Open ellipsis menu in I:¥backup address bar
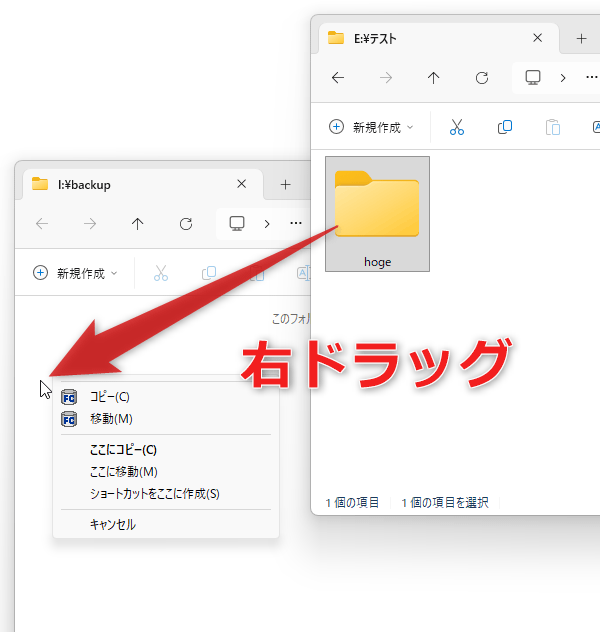This screenshot has height=632, width=600. (x=296, y=223)
